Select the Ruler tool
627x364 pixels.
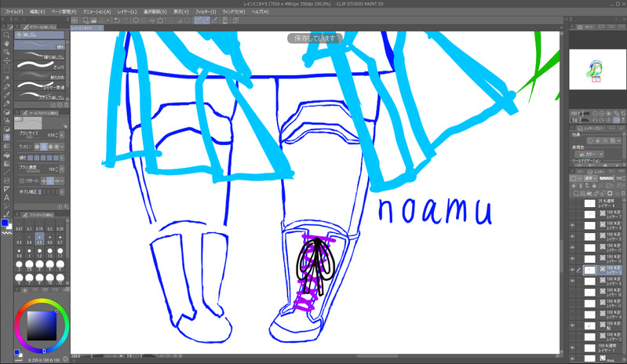click(6, 189)
